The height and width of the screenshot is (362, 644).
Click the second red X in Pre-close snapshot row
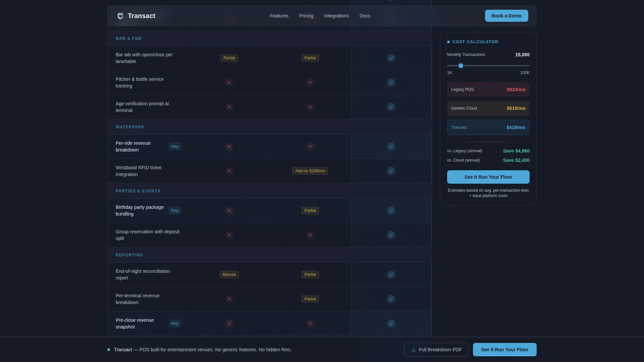click(x=310, y=323)
